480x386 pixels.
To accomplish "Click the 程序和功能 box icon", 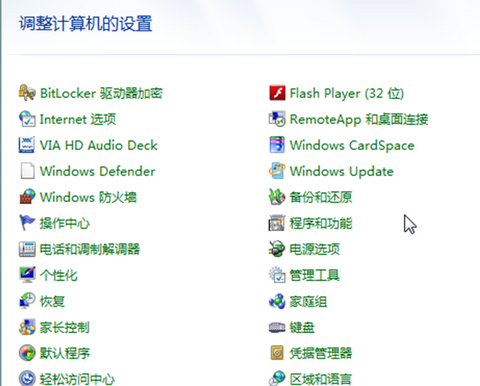I will 277,223.
